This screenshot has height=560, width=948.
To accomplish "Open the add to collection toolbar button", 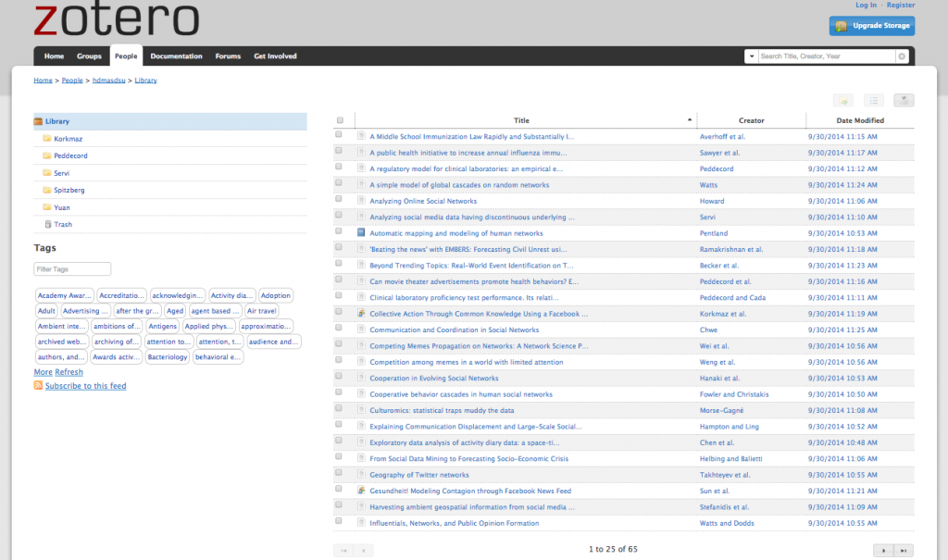I will [x=843, y=100].
